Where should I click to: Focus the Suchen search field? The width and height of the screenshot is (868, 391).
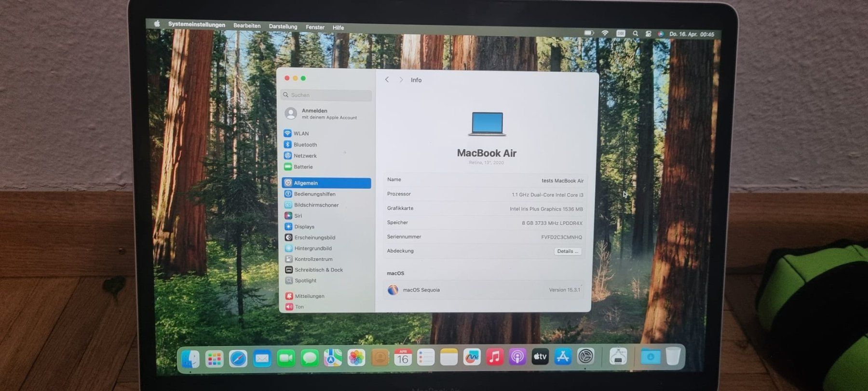click(326, 95)
